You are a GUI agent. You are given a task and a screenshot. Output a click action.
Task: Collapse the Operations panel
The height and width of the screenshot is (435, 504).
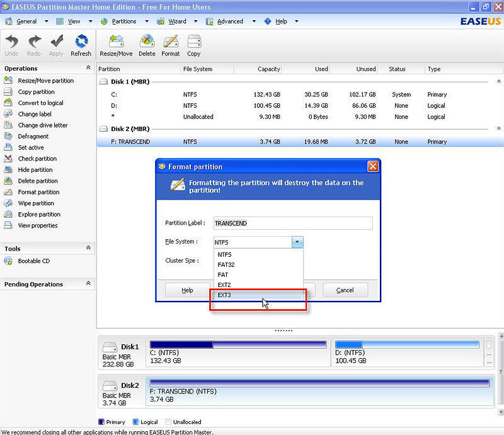(88, 68)
